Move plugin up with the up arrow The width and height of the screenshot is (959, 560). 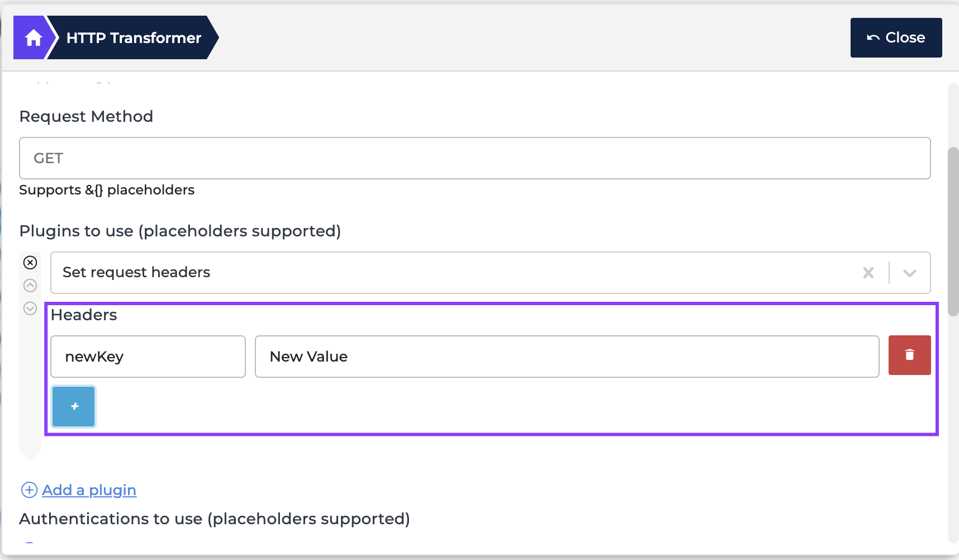(x=30, y=286)
